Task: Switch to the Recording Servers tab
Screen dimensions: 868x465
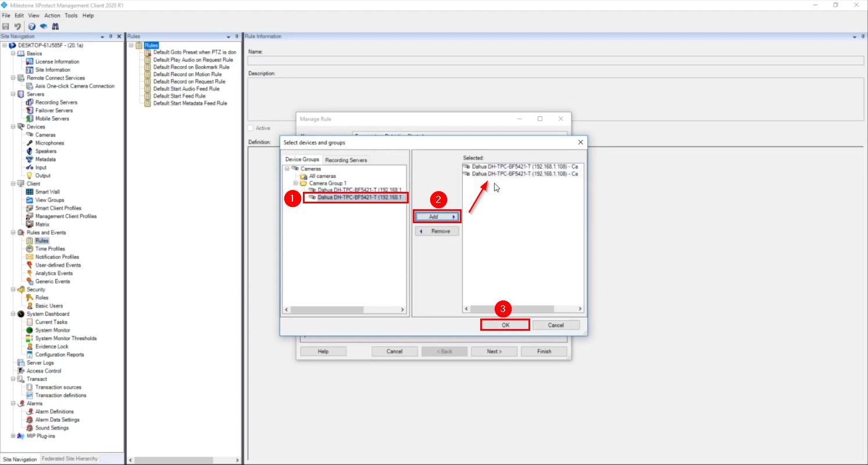Action: (x=346, y=159)
